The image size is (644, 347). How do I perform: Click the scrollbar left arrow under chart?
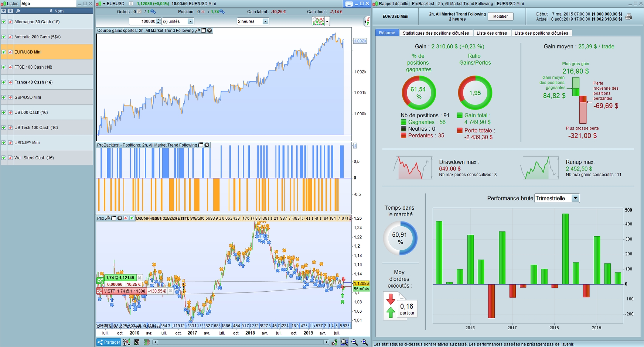(155, 342)
